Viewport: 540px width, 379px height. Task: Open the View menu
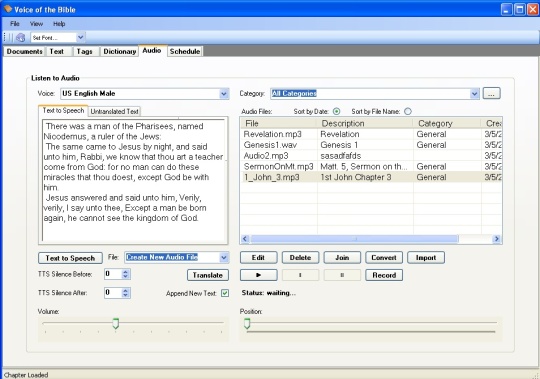point(36,24)
